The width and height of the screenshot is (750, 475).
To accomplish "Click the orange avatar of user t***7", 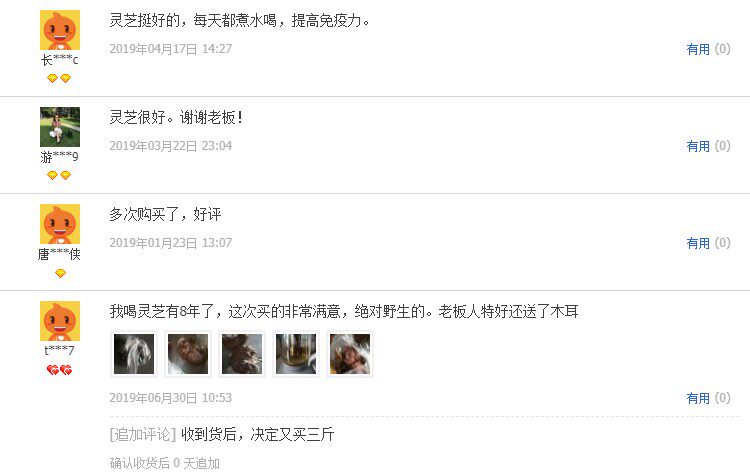I will [60, 320].
